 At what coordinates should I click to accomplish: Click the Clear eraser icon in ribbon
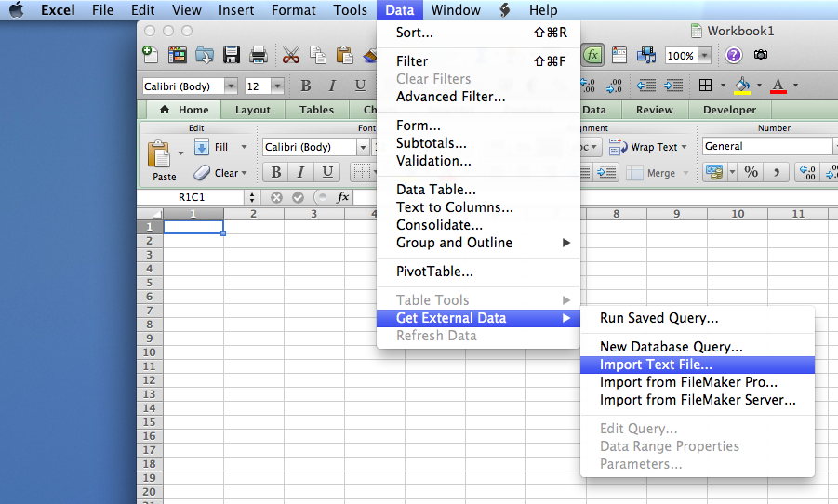pos(202,173)
